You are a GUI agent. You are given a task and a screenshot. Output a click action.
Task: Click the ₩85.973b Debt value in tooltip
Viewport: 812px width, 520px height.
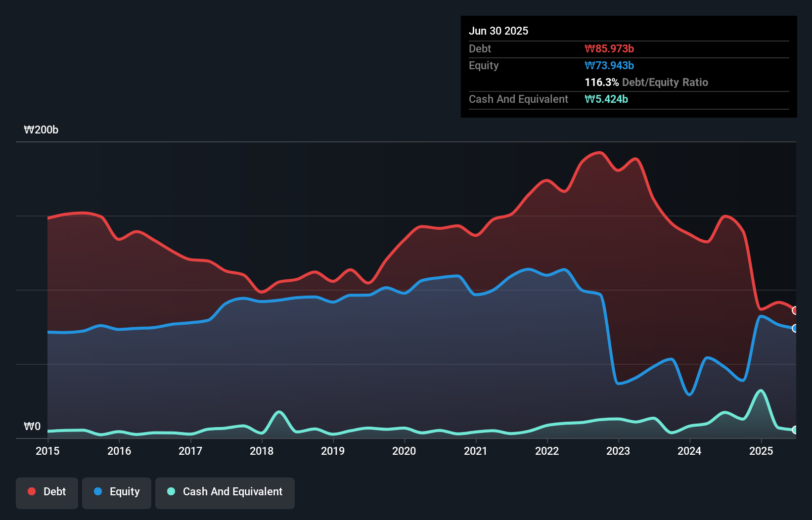coord(610,48)
